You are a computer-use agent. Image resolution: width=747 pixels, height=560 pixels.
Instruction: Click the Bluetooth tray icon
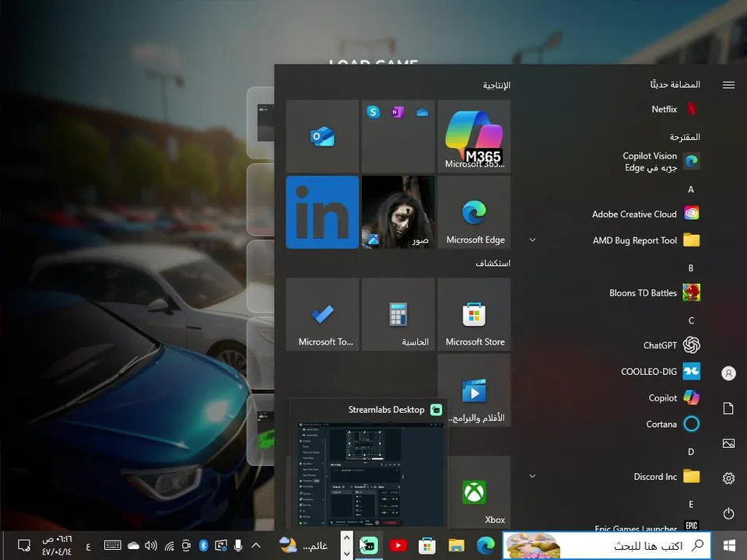203,545
